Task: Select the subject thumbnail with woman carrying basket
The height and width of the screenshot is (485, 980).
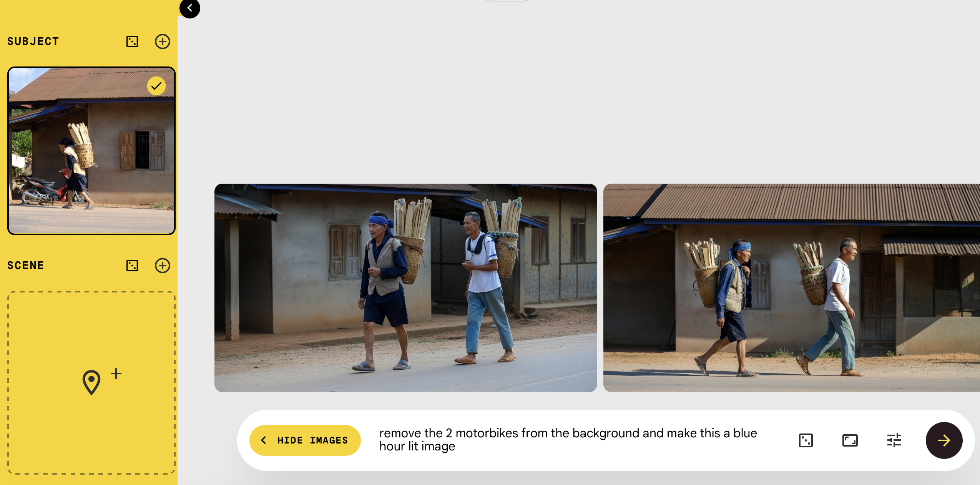Action: [91, 151]
